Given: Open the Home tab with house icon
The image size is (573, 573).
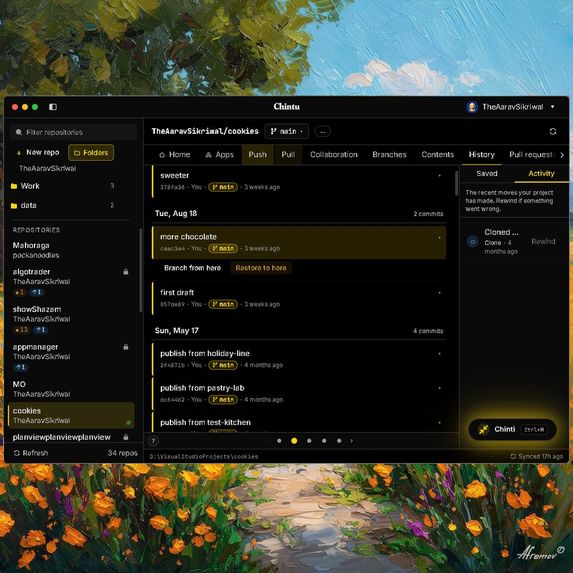Looking at the screenshot, I should coord(175,155).
